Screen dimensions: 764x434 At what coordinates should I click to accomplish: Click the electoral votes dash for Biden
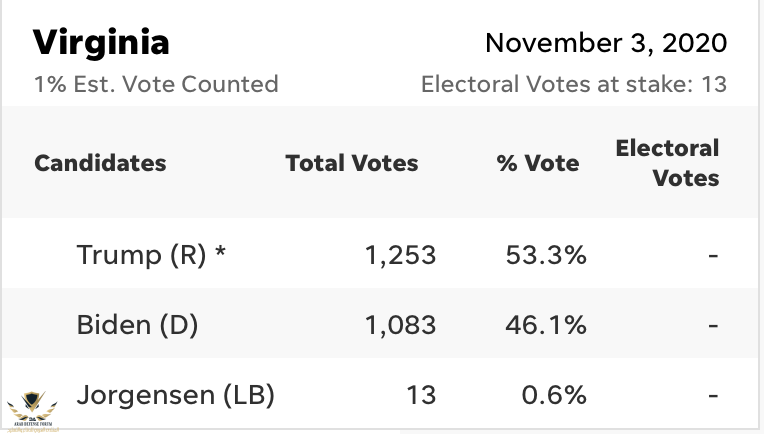(712, 326)
